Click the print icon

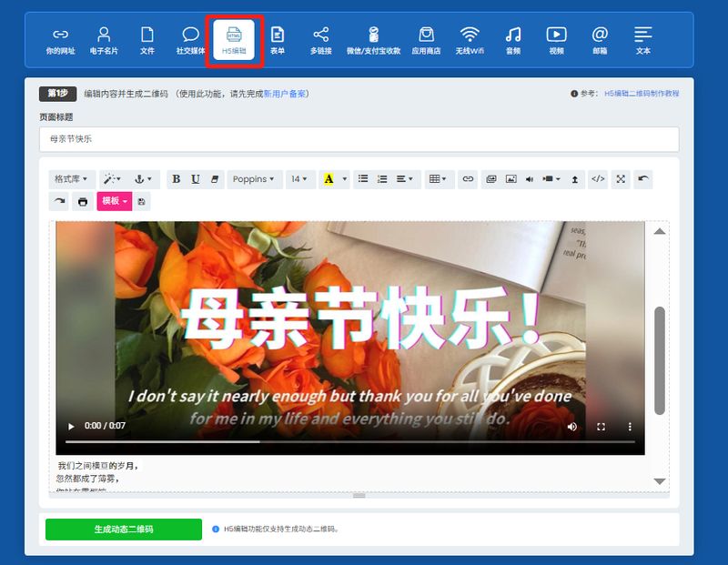83,201
